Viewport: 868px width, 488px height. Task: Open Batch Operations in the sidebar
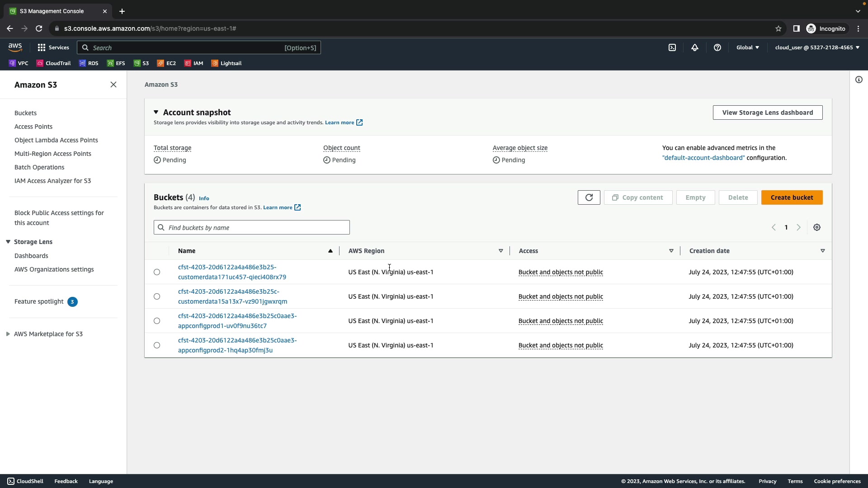pos(39,167)
